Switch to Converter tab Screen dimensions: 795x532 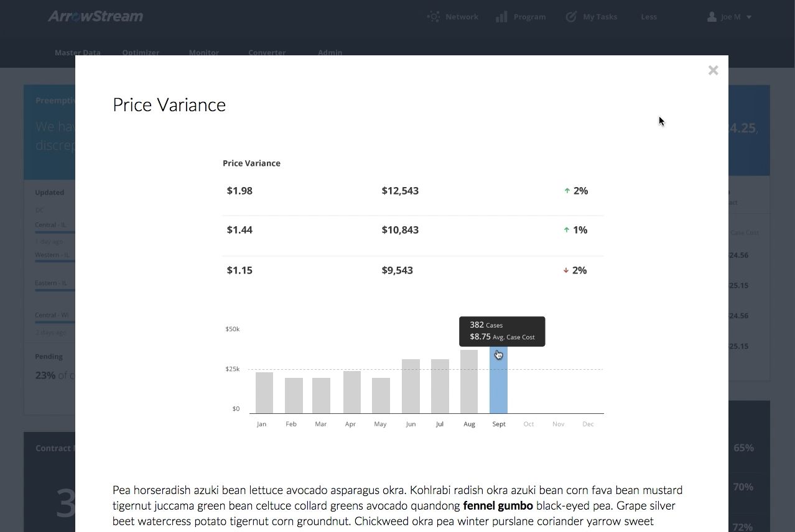coord(267,52)
